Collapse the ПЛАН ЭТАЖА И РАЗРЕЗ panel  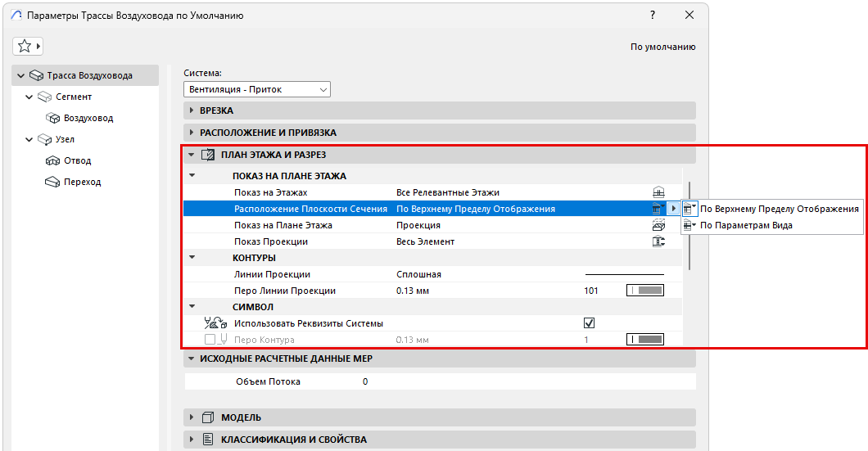tap(192, 155)
